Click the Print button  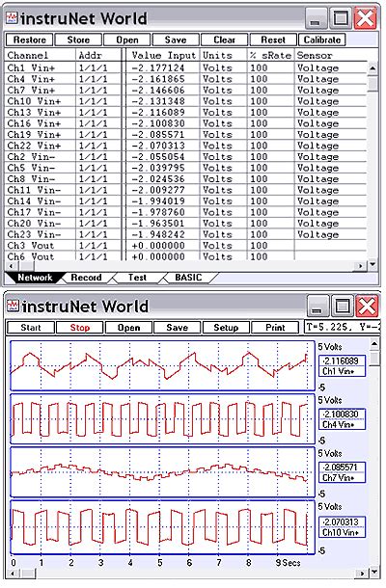click(x=275, y=328)
